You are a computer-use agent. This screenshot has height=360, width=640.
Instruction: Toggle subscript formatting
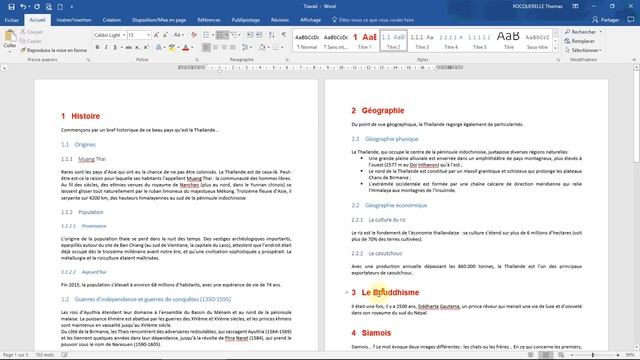tap(138, 47)
